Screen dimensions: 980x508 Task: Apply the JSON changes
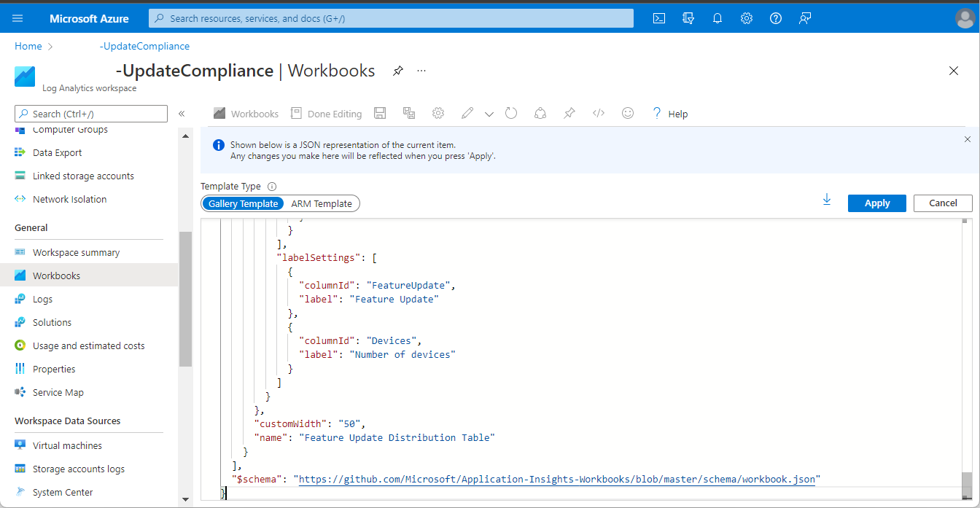[x=876, y=203]
